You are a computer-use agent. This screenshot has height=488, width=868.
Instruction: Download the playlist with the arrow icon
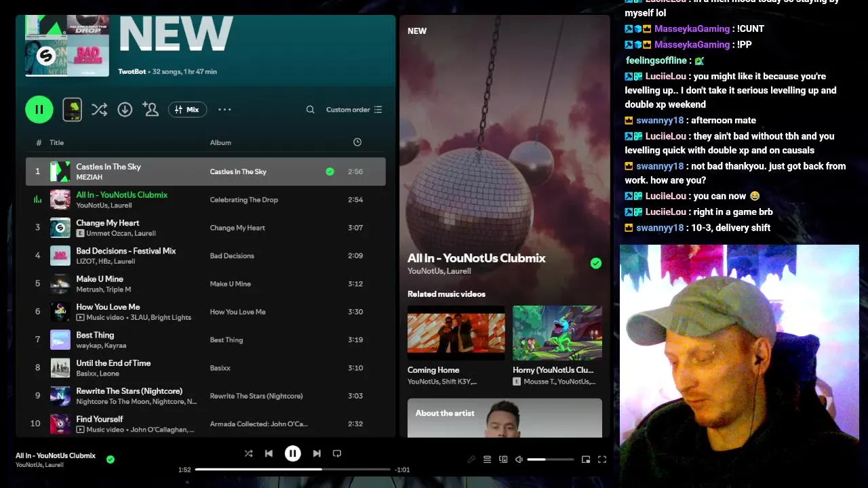[x=125, y=109]
